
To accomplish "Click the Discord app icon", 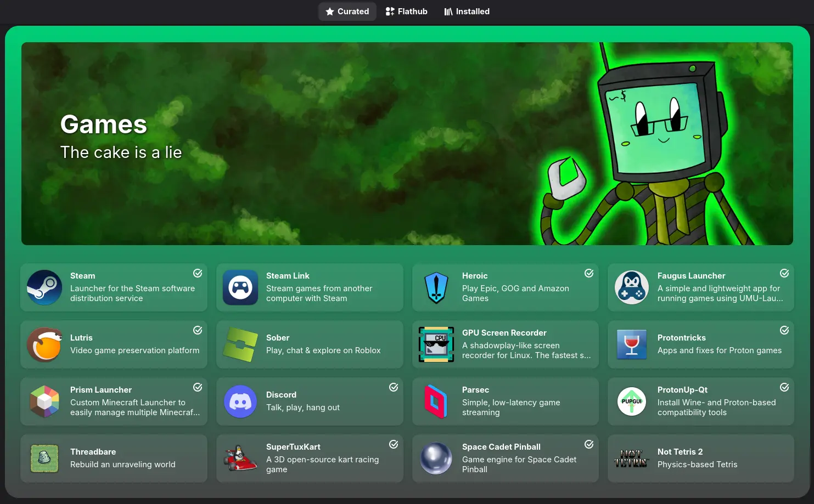I will click(x=240, y=401).
